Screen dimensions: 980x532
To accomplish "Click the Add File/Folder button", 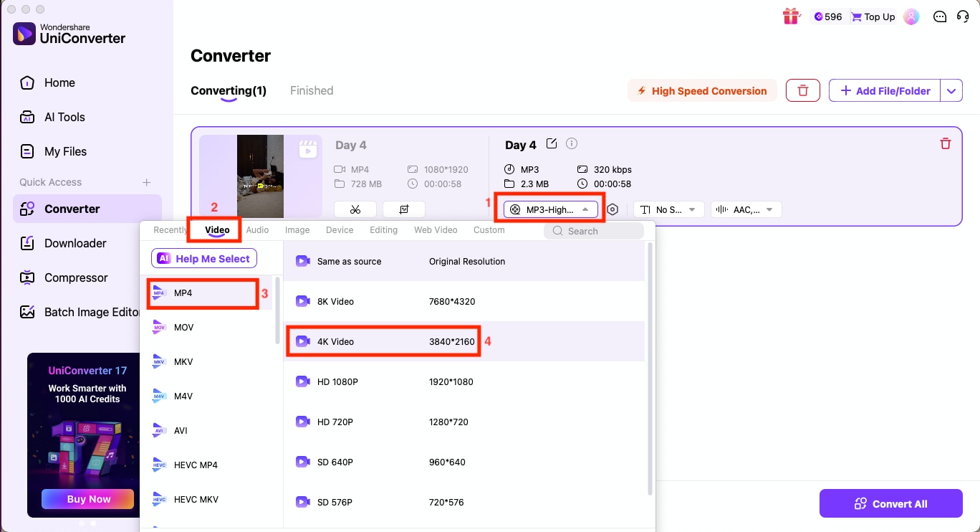I will point(885,90).
